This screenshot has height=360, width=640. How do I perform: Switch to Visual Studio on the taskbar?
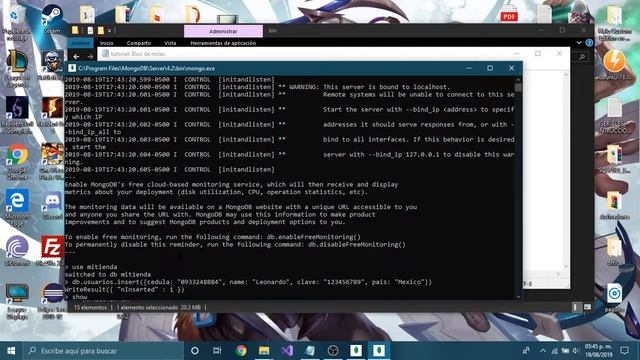[287, 351]
